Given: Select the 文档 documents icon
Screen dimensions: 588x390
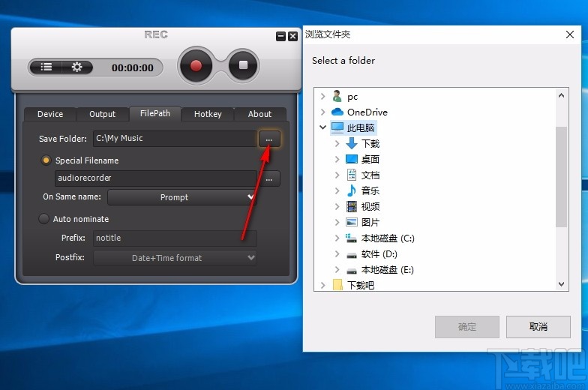Looking at the screenshot, I should pyautogui.click(x=351, y=175).
